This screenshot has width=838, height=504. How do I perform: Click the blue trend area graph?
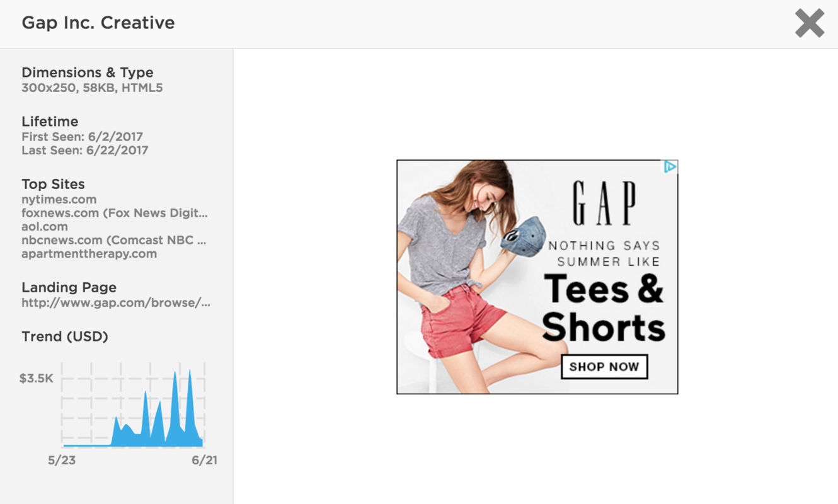(x=154, y=422)
